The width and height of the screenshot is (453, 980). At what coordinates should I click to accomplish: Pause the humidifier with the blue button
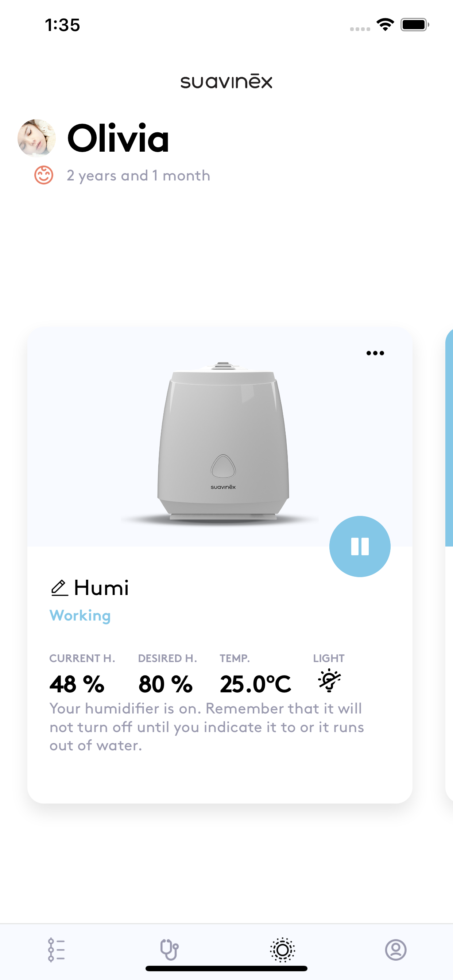coord(360,546)
